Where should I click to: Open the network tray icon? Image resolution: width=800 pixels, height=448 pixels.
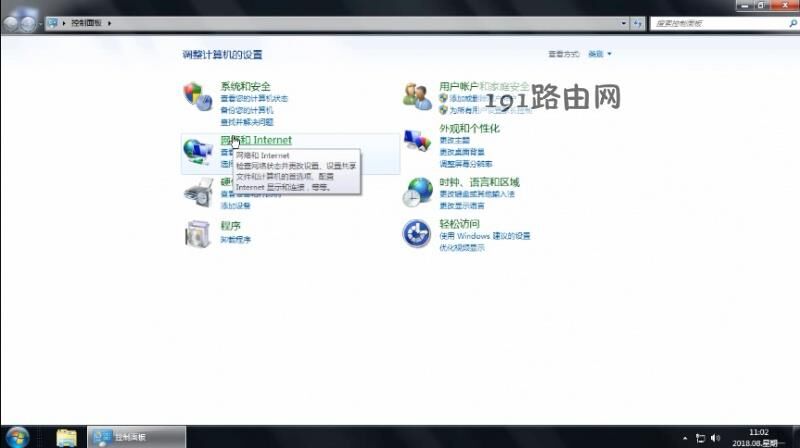pos(701,438)
